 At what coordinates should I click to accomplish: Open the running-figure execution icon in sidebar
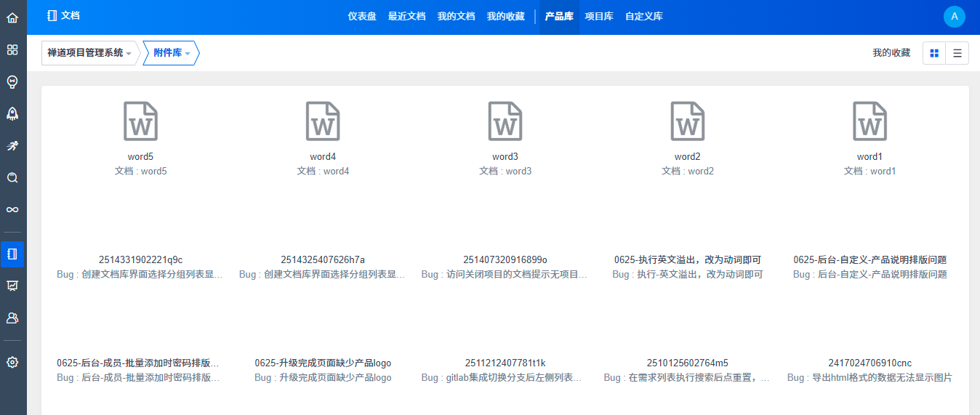pos(12,145)
